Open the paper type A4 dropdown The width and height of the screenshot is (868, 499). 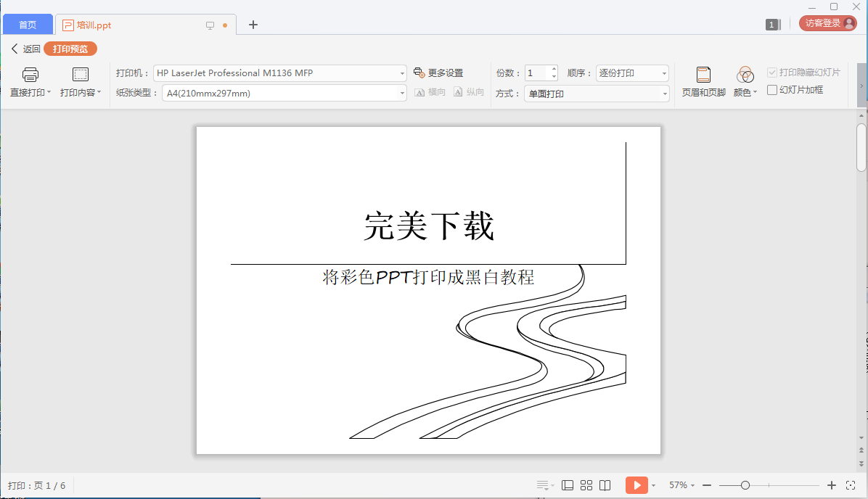click(403, 93)
